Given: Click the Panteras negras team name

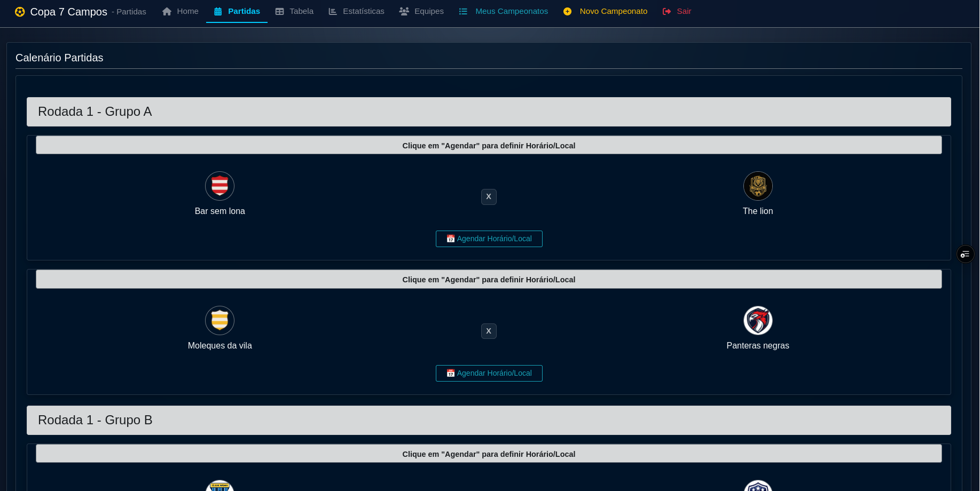Looking at the screenshot, I should (758, 346).
